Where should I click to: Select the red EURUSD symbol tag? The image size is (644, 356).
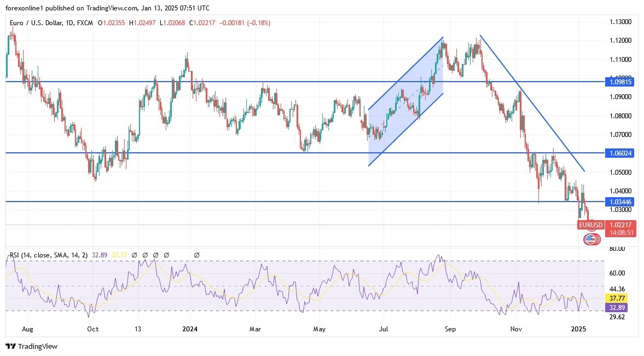tap(590, 225)
